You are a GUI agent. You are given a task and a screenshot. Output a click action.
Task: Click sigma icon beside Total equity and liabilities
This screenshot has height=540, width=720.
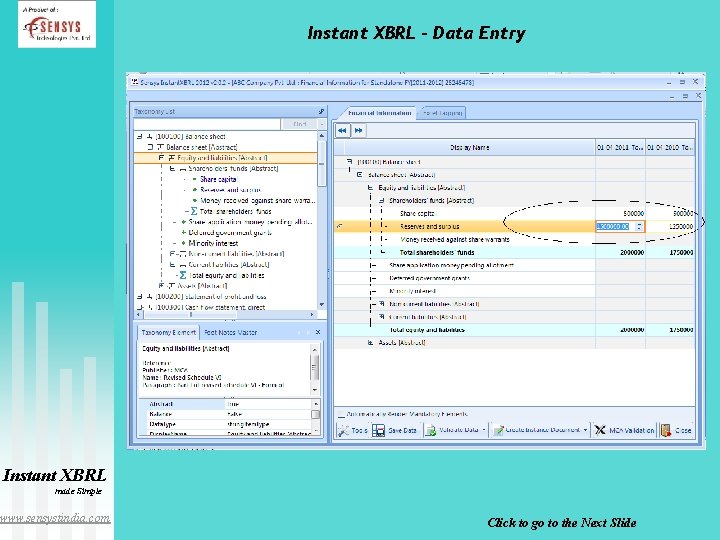coord(183,275)
